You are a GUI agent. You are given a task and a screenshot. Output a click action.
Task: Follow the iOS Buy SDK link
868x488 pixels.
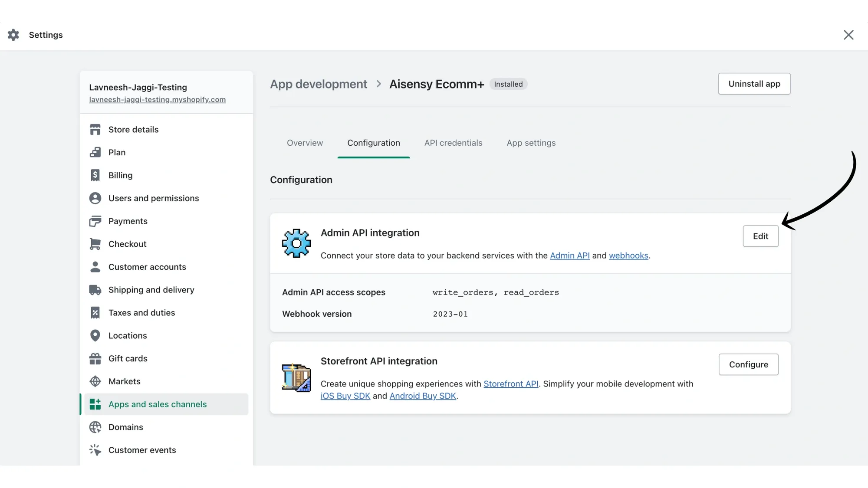345,396
